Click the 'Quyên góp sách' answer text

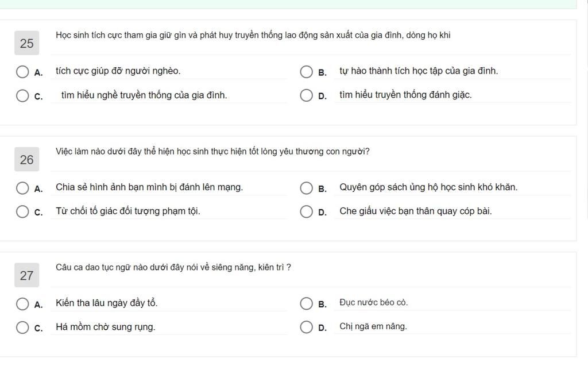[428, 187]
